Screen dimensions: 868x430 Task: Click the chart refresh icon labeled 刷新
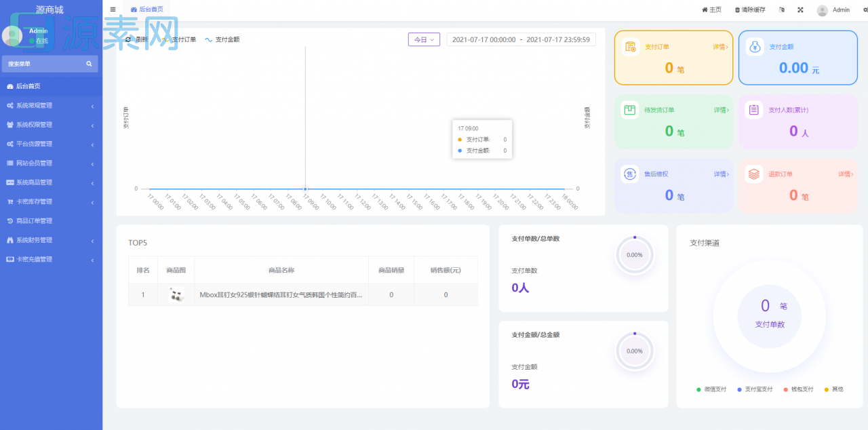[129, 39]
